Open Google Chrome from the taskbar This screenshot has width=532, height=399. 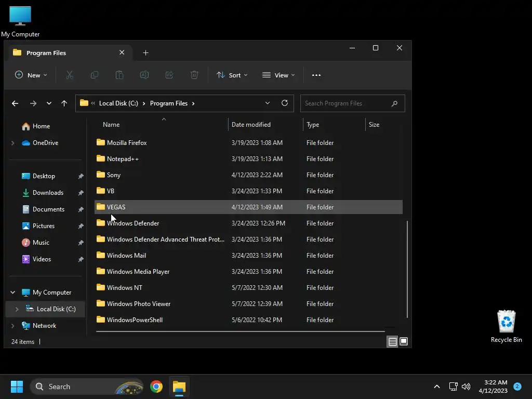(156, 387)
